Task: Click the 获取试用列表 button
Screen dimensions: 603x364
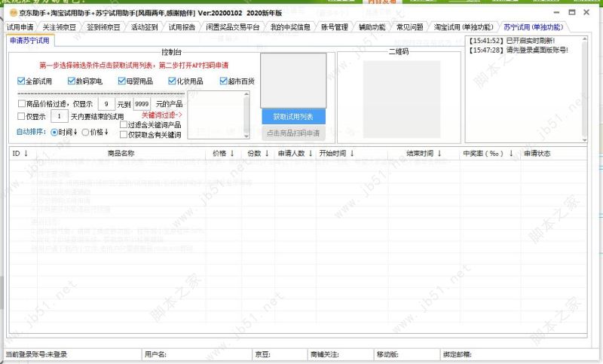Action: [x=293, y=117]
